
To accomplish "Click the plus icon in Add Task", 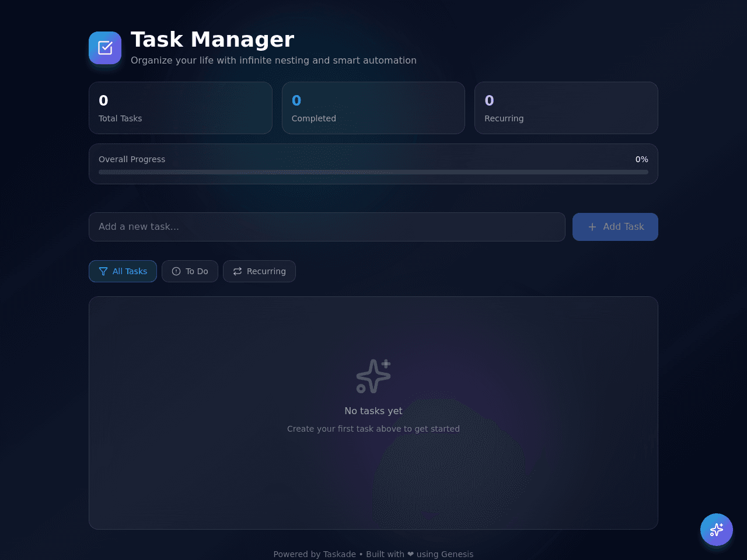I will 592,227.
